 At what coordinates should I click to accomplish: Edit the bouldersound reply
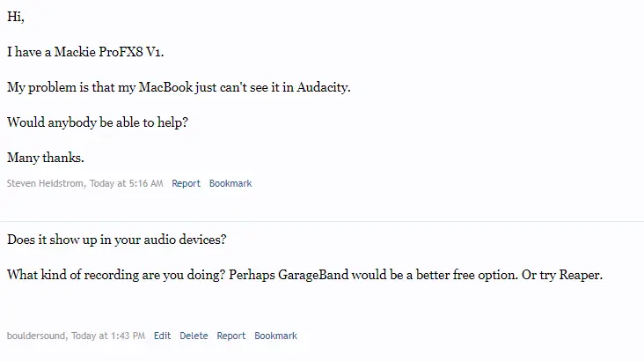pyautogui.click(x=162, y=336)
